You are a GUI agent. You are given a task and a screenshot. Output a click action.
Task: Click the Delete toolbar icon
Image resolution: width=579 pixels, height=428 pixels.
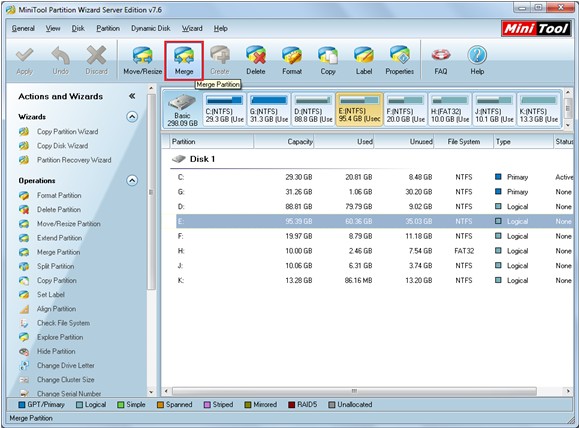point(256,55)
